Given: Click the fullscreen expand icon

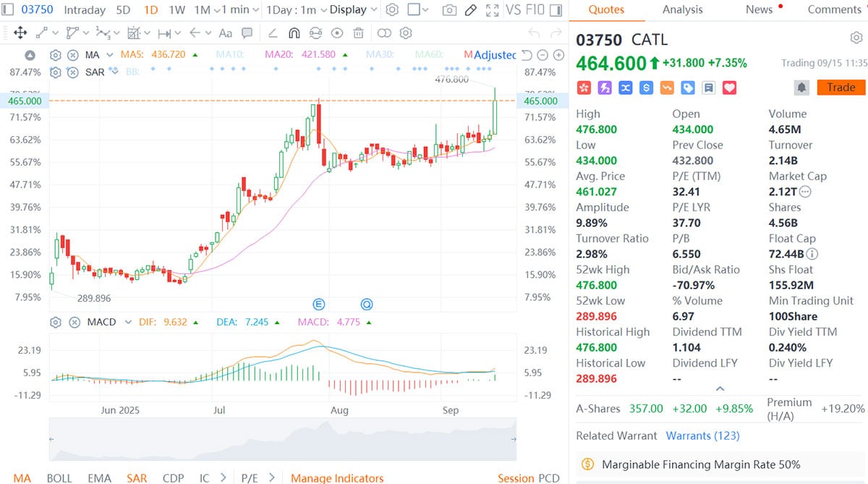Looking at the screenshot, I should (493, 10).
